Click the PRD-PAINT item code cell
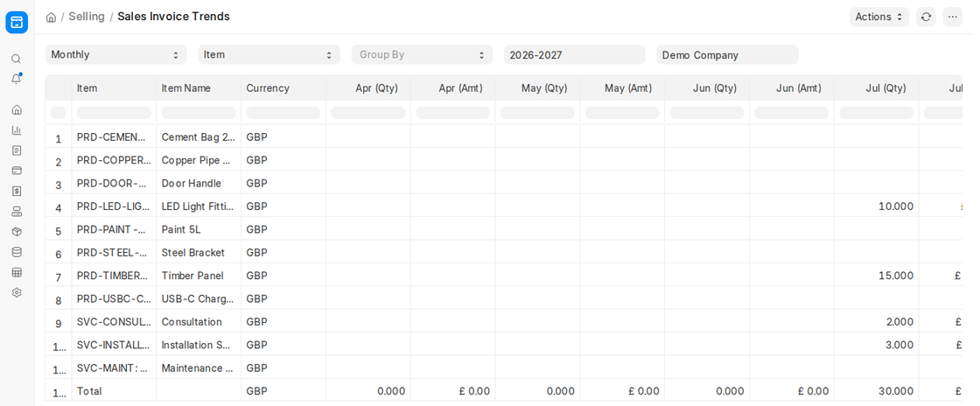The image size is (980, 406). tap(114, 229)
